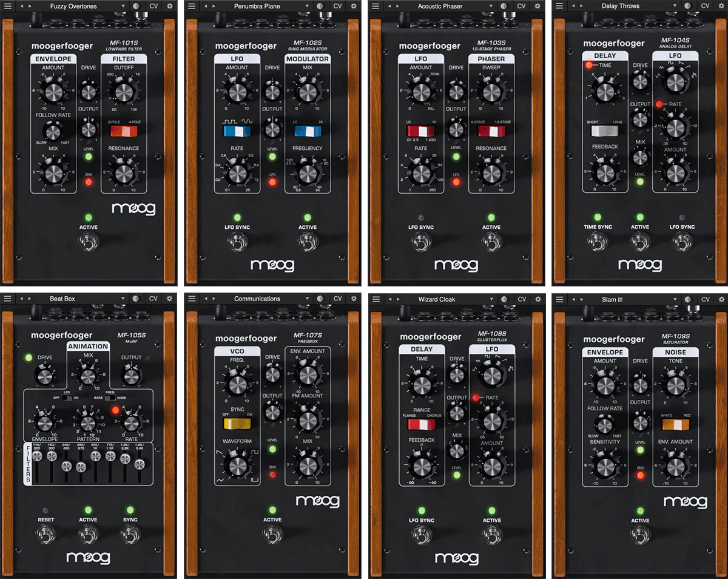This screenshot has height=579, width=728.
Task: Click the compare circle icon beside Communications
Action: [x=320, y=299]
